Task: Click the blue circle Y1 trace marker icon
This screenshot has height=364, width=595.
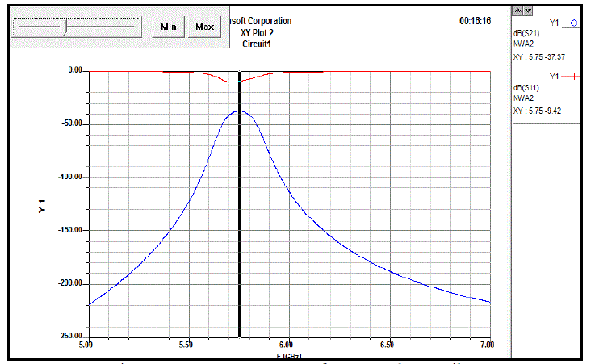Action: click(574, 23)
